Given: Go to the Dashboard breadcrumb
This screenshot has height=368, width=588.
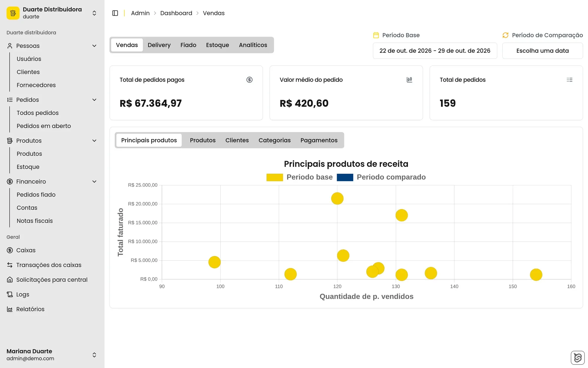Looking at the screenshot, I should pyautogui.click(x=176, y=13).
